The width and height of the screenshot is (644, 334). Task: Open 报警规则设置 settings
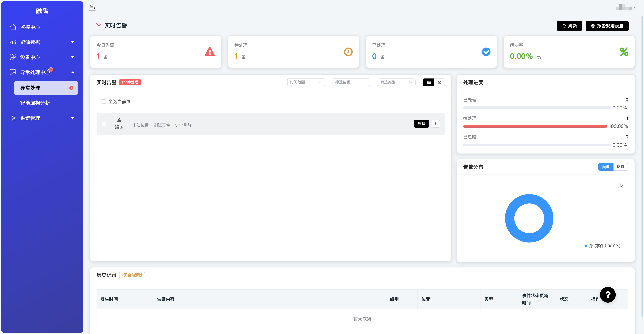(607, 26)
